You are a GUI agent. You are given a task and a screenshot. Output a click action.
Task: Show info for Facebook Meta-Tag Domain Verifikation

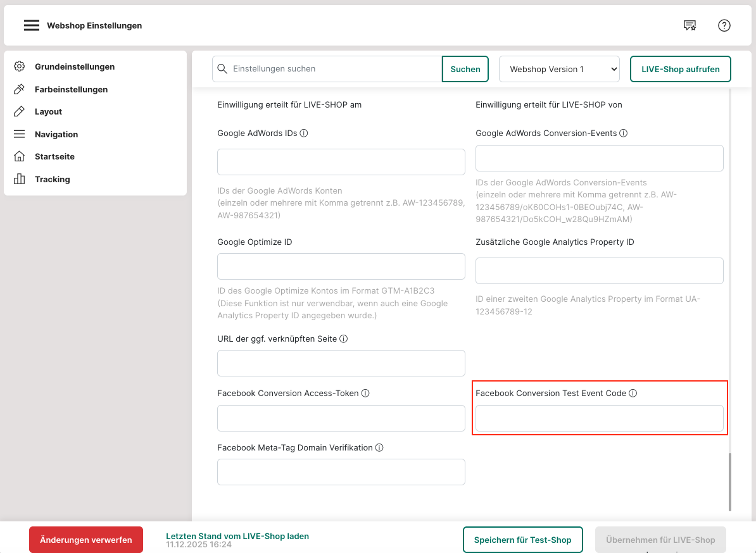379,448
